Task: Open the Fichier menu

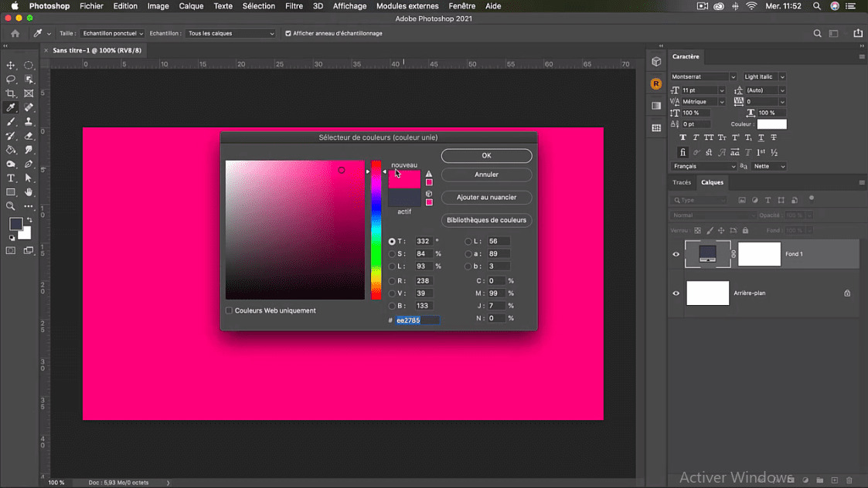Action: 91,6
